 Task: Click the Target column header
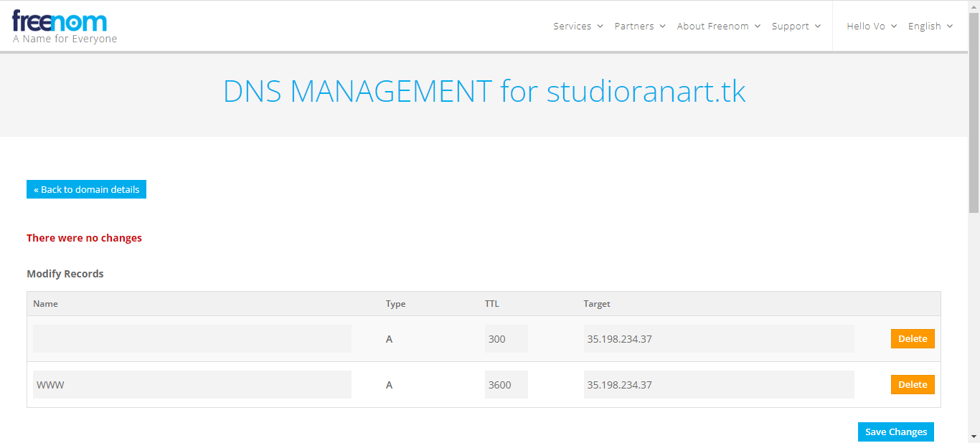click(x=597, y=304)
